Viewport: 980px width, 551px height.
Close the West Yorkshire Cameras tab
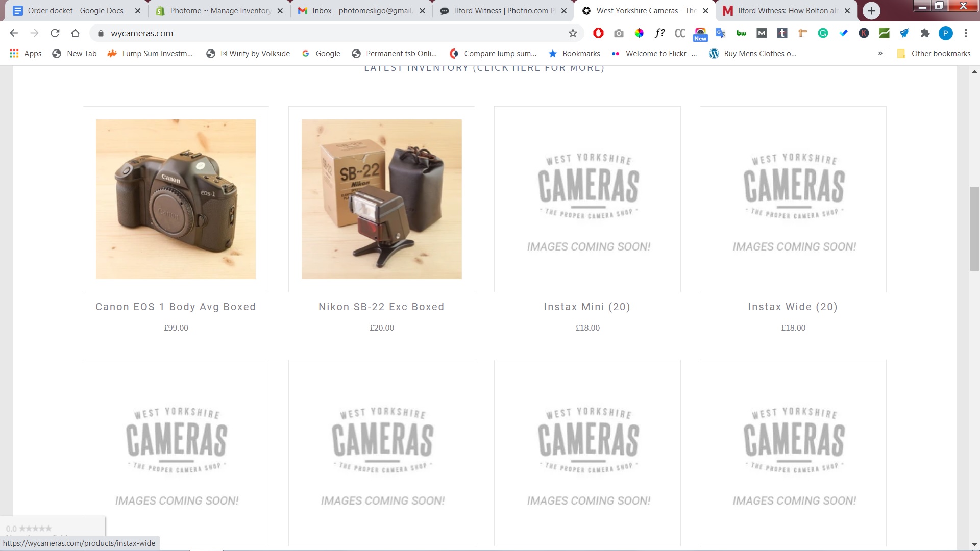[705, 11]
